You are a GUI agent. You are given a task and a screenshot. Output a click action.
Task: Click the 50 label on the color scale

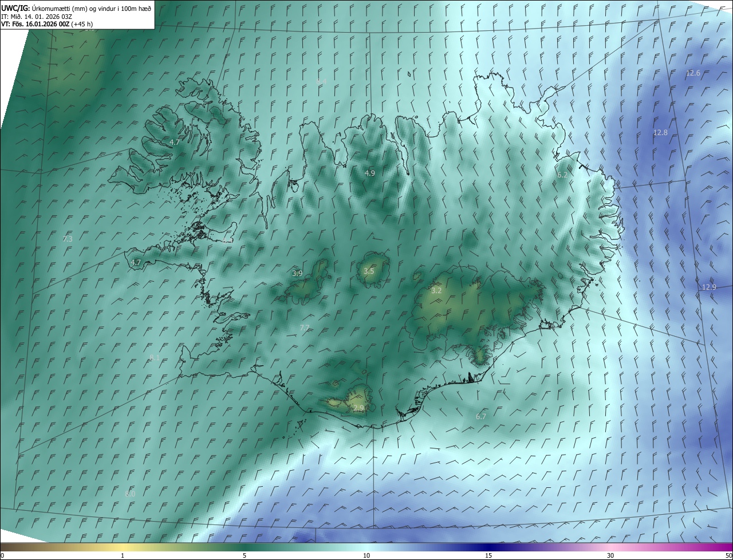tap(728, 555)
